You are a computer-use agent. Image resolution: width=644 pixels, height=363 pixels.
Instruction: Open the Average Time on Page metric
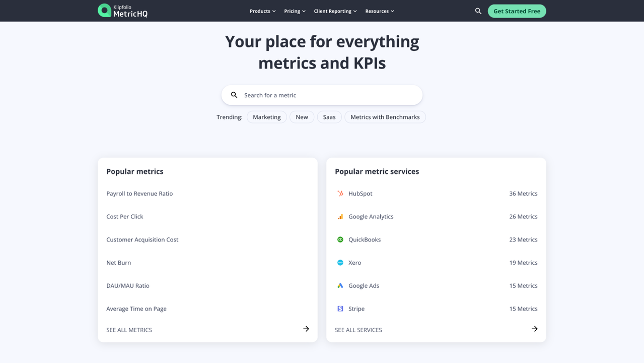coord(136,309)
